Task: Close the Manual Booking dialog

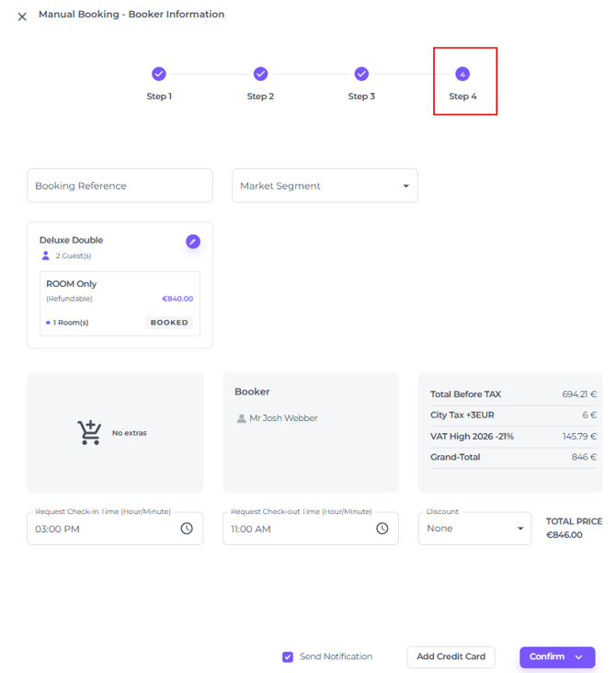Action: tap(22, 17)
